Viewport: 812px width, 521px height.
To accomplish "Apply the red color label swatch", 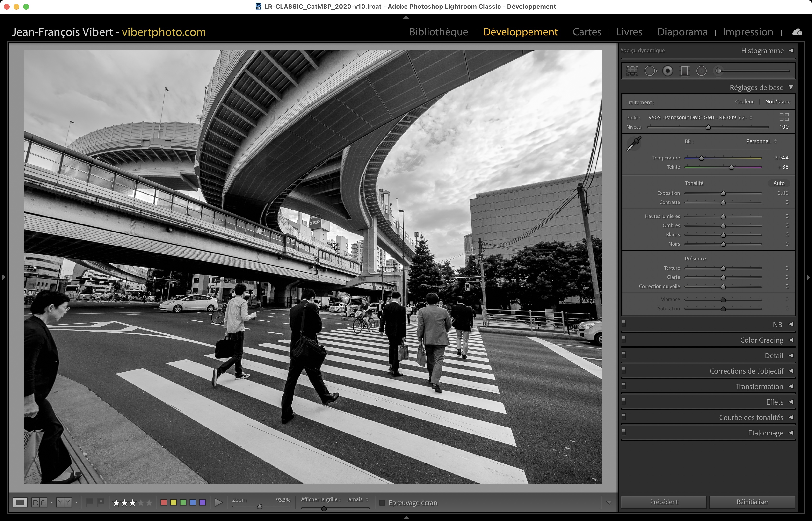I will tap(164, 502).
